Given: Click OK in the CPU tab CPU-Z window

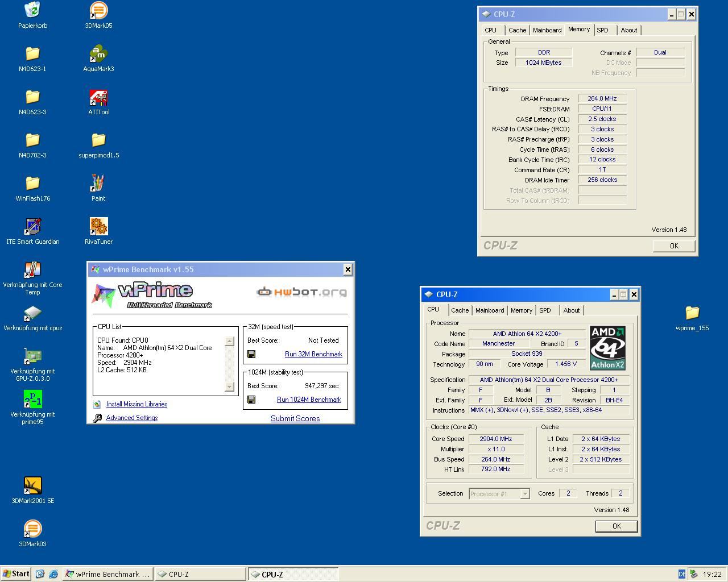Looking at the screenshot, I should pyautogui.click(x=617, y=526).
